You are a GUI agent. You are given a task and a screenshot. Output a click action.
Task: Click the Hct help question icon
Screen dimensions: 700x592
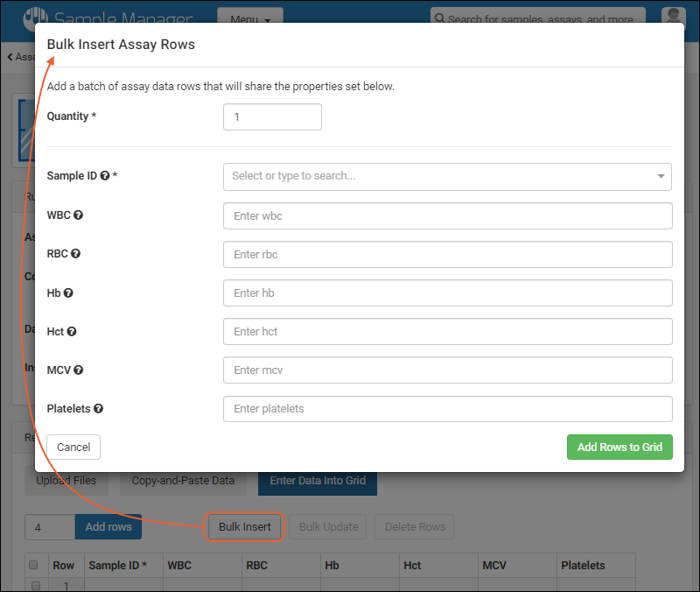coord(72,332)
